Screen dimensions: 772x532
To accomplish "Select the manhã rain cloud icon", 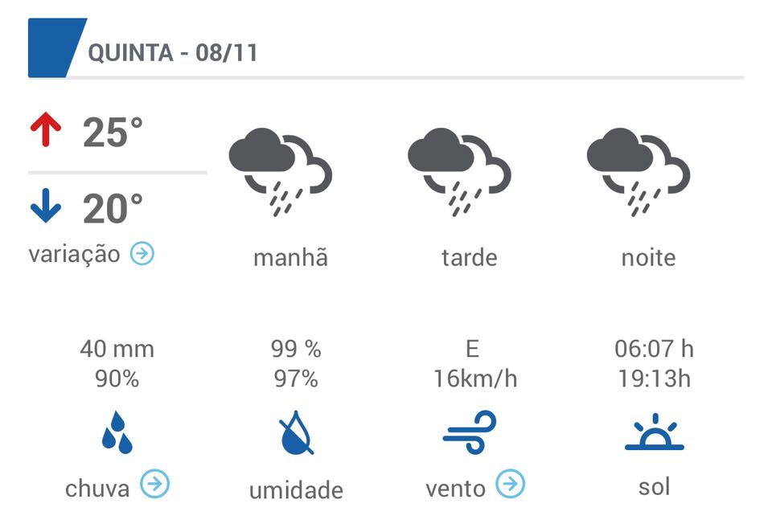I will 280,172.
